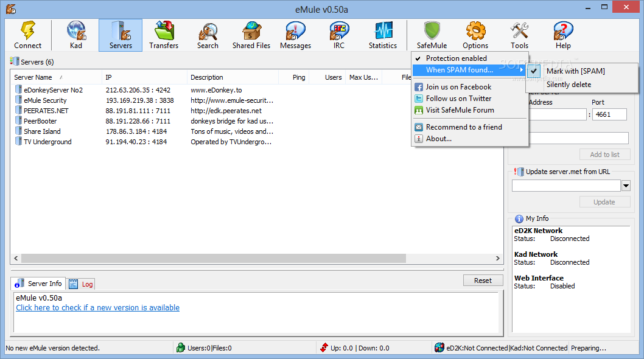Screen dimensions: 644x359
Task: Open the Servers toolbar view
Action: point(121,35)
